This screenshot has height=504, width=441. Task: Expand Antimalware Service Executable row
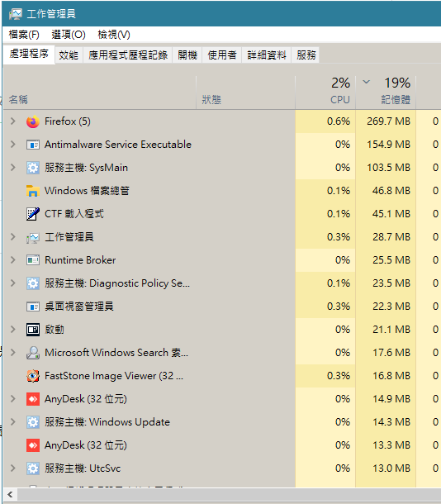(13, 145)
